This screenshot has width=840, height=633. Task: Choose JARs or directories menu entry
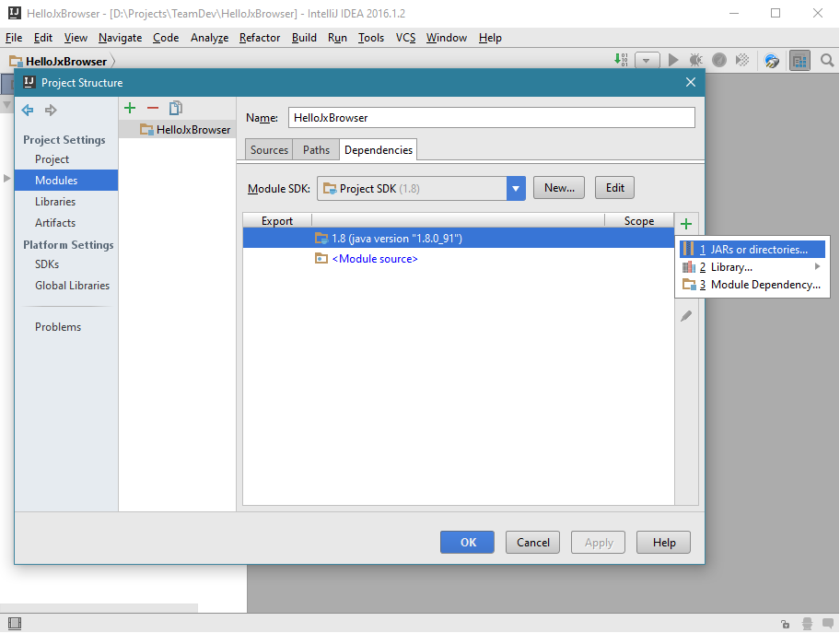(x=752, y=249)
